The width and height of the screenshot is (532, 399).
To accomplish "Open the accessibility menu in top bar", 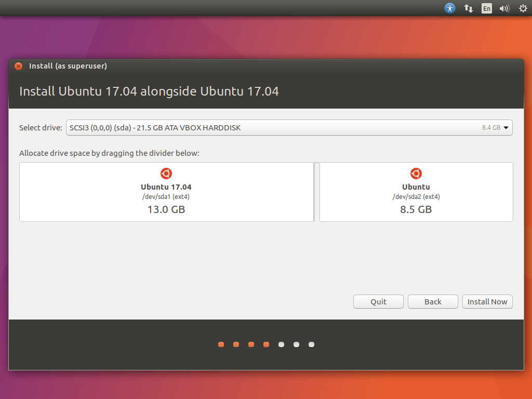I will tap(450, 8).
